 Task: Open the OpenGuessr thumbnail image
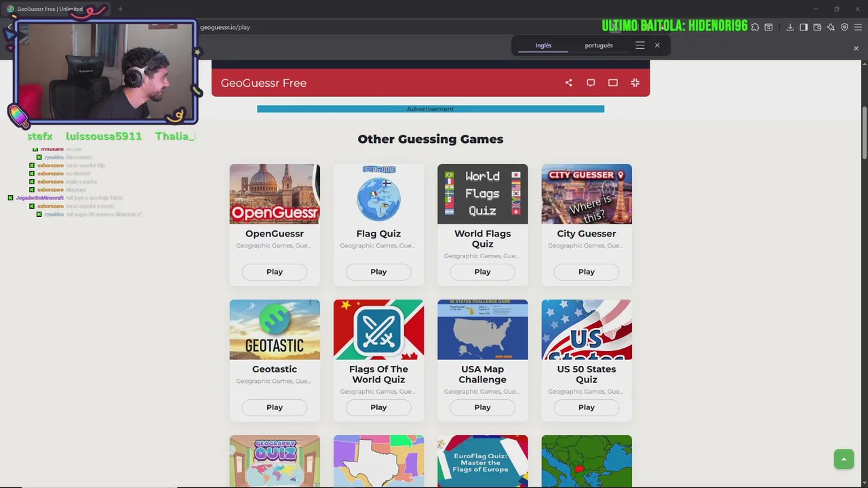click(x=275, y=194)
